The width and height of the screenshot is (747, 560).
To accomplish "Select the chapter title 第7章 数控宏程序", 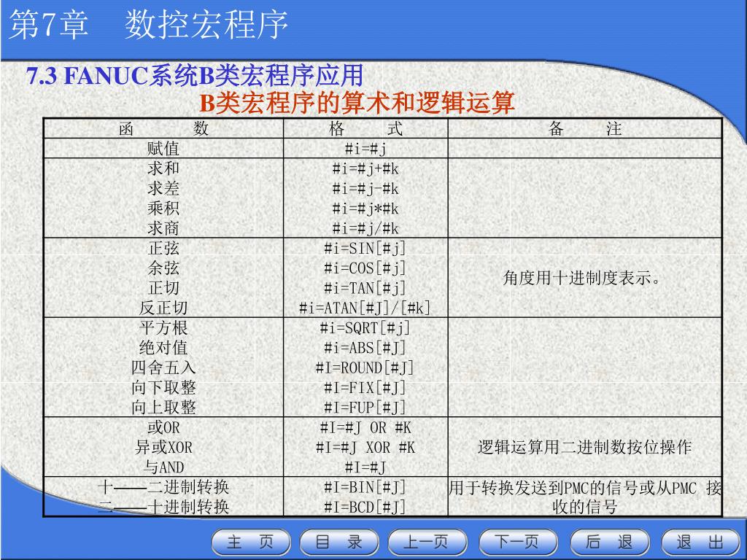I will coord(149,25).
